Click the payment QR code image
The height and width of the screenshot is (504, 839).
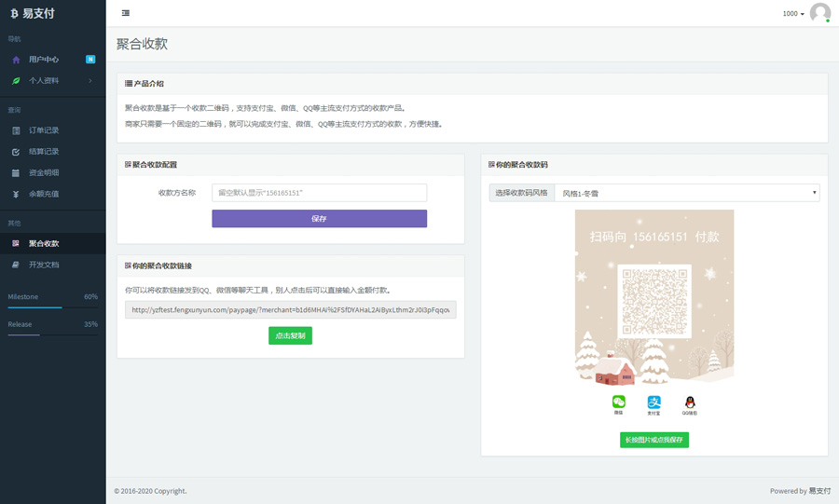[x=653, y=301]
